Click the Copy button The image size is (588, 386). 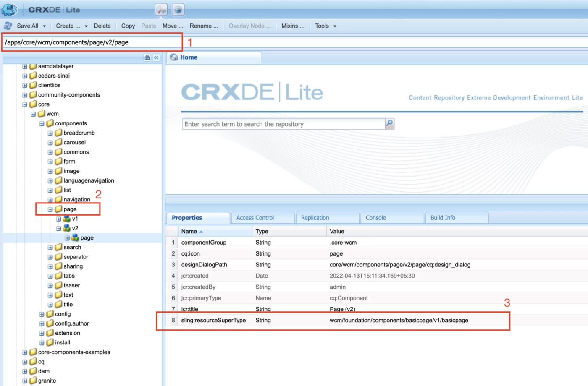128,26
